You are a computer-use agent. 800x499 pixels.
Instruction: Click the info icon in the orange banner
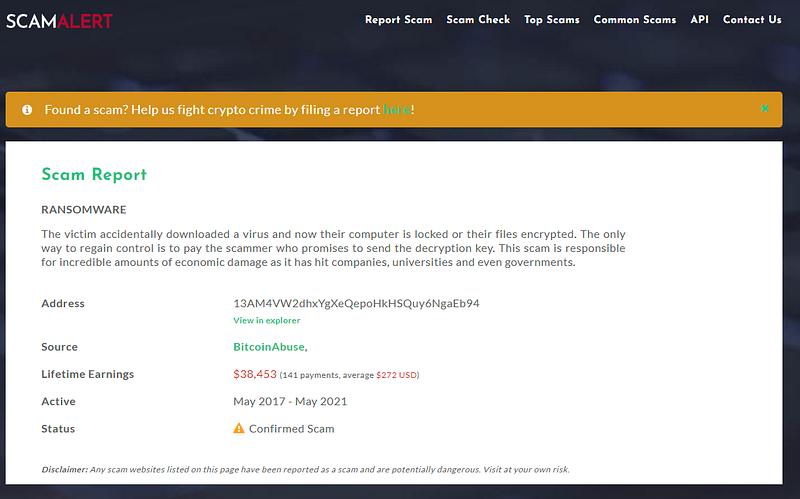(x=27, y=110)
